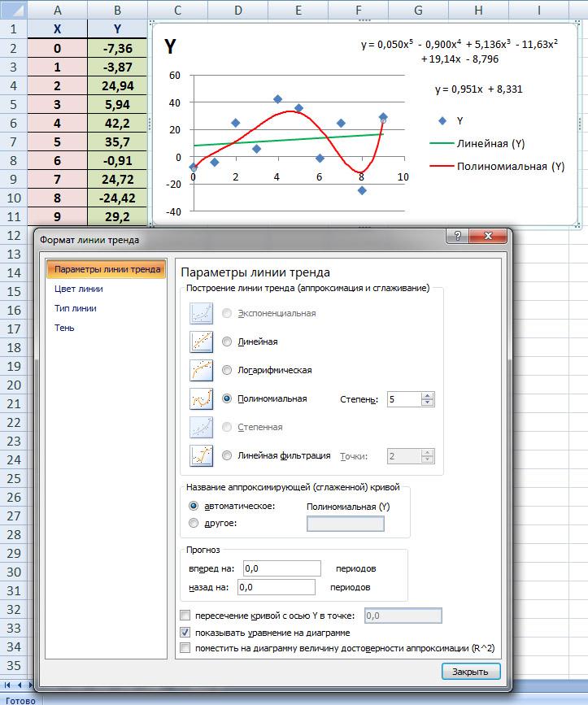Click cell with value 29,2

tap(117, 217)
